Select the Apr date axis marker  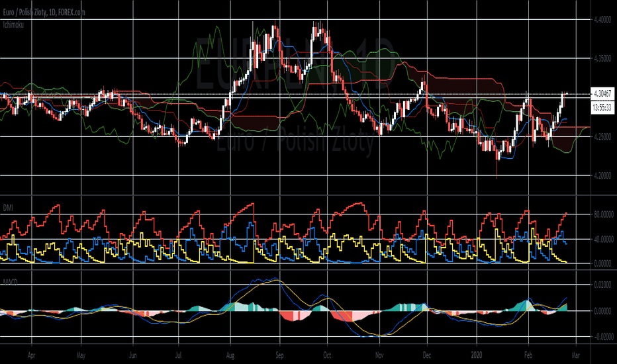coord(32,355)
